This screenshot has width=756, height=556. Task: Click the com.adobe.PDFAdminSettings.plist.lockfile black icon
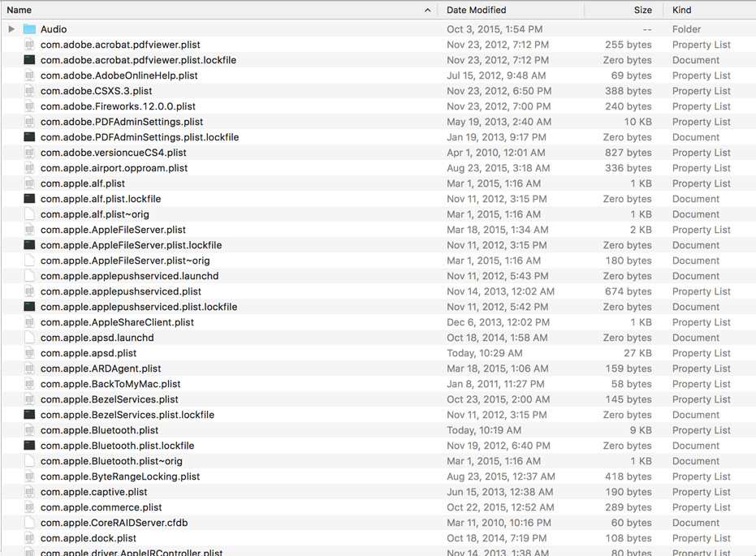click(x=29, y=137)
